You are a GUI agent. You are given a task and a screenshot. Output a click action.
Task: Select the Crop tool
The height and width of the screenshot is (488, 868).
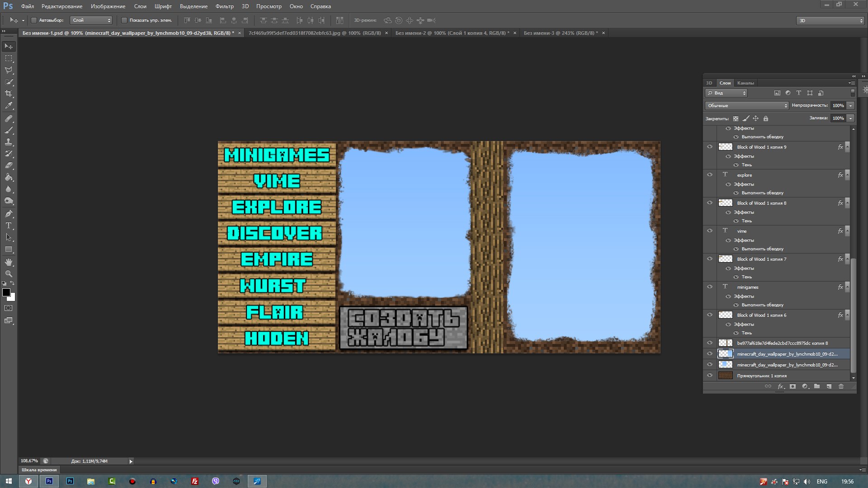click(9, 94)
